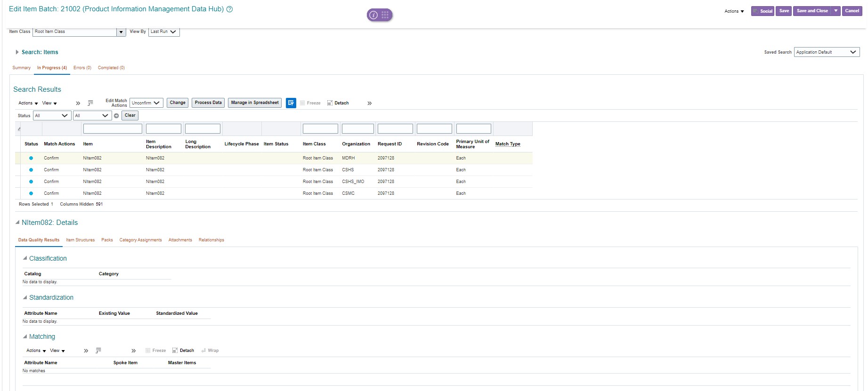Open the Category Assignments tab
Viewport: 868px width, 391px height.
pos(140,240)
